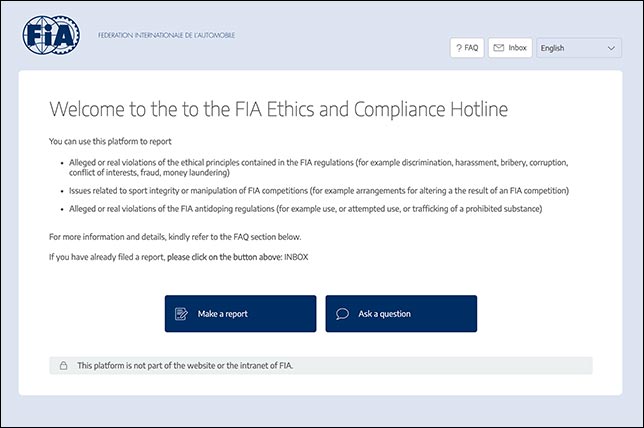Open the FAQ section
This screenshot has height=428, width=644.
click(x=466, y=47)
